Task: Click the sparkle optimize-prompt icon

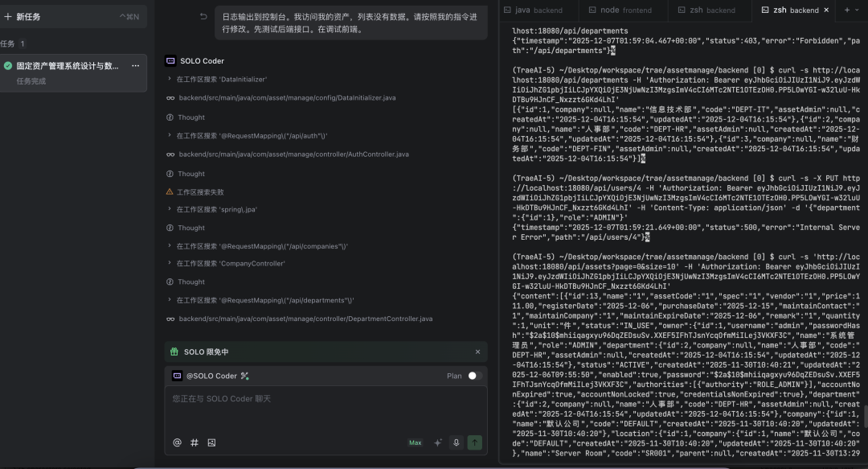Action: click(x=438, y=442)
